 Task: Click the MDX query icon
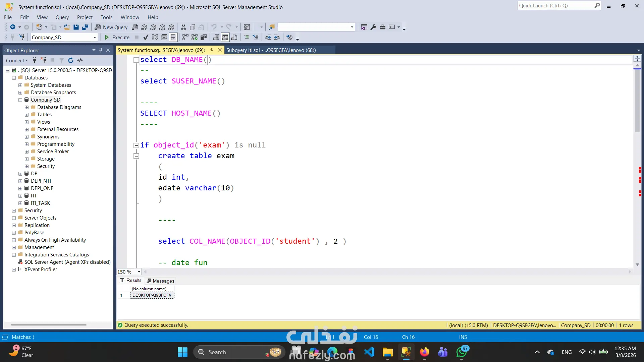pos(144,27)
